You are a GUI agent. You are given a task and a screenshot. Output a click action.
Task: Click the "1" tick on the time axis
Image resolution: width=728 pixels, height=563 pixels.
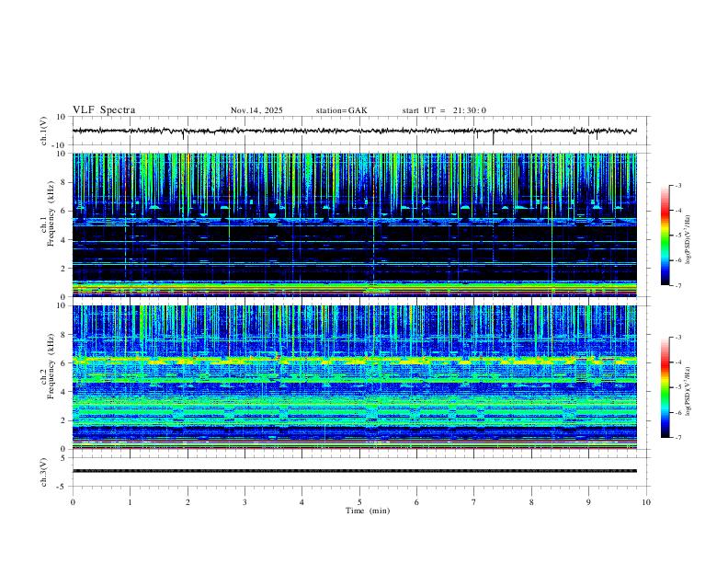(130, 502)
